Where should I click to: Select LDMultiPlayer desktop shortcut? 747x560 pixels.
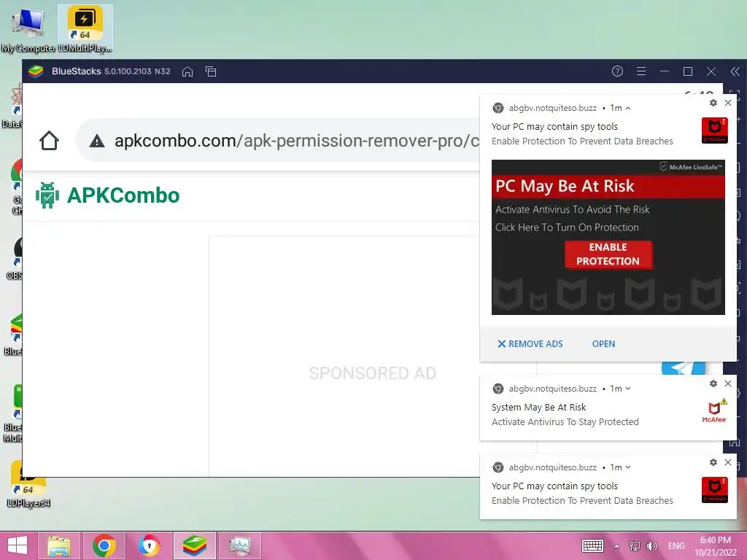pos(85,29)
